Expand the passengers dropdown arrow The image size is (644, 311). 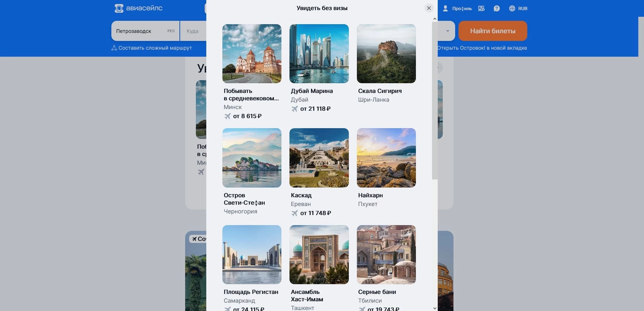(447, 31)
